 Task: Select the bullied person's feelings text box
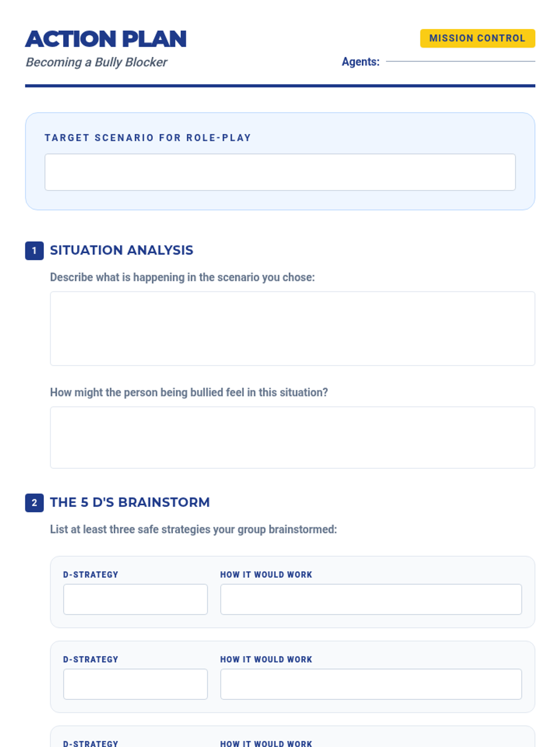(292, 437)
